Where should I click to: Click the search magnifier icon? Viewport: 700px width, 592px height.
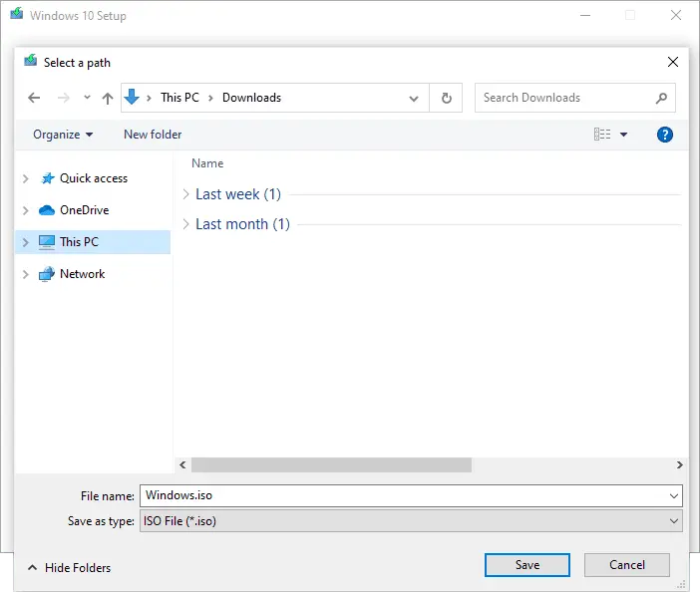661,98
